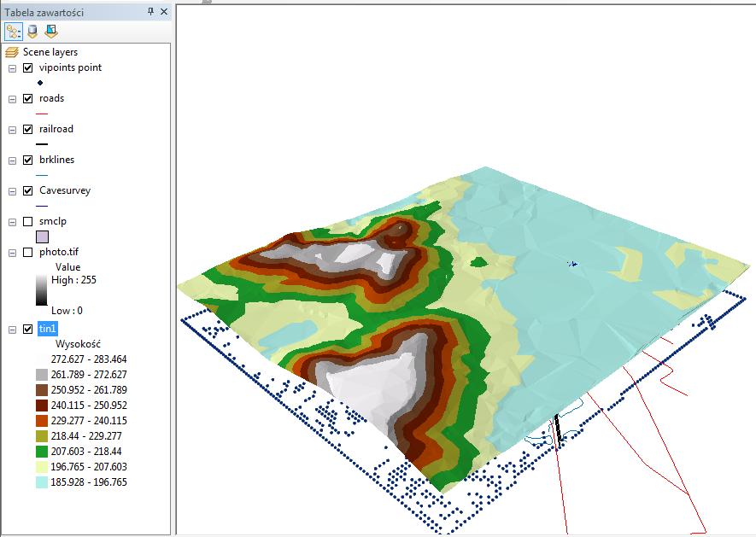
Task: Uncheck the Cavesurvey layer checkbox
Action: click(28, 191)
